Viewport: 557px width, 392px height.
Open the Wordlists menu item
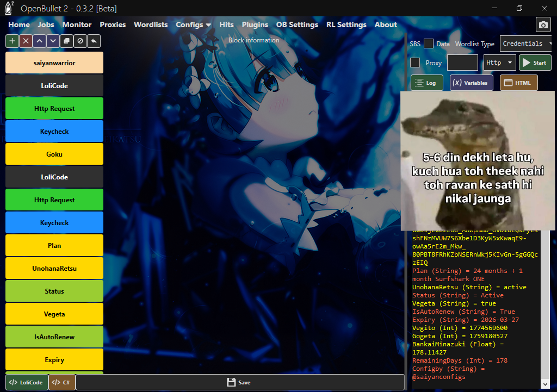click(151, 24)
